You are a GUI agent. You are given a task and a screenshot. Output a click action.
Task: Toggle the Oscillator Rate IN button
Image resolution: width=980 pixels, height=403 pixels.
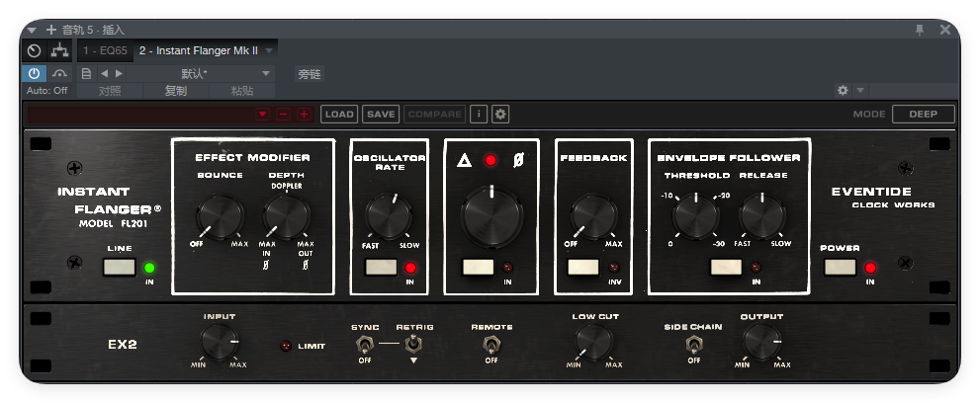(x=382, y=268)
